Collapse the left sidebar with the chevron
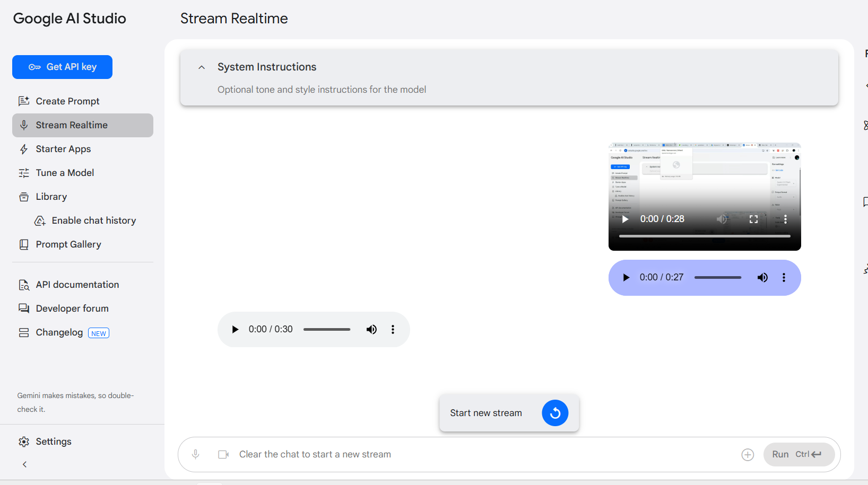 (24, 464)
